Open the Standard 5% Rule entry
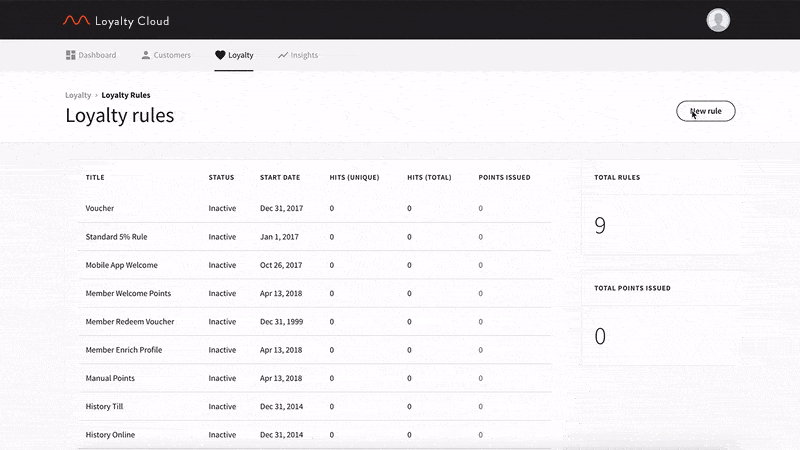This screenshot has width=800, height=450. pyautogui.click(x=314, y=237)
